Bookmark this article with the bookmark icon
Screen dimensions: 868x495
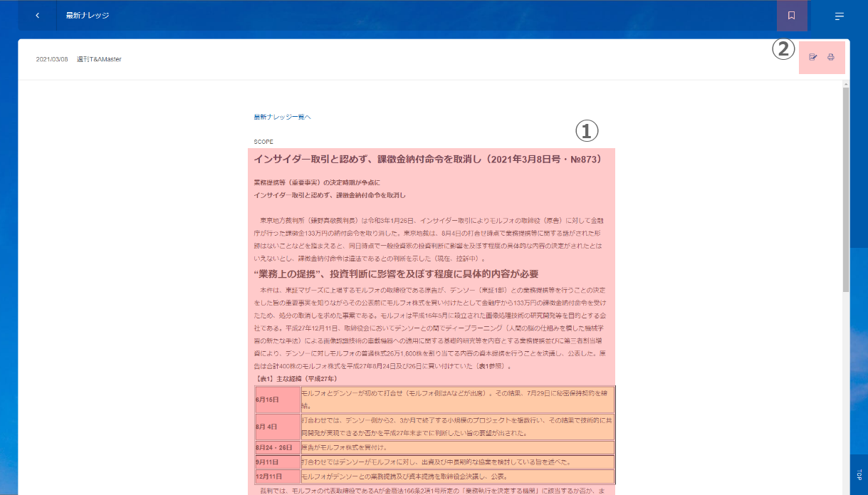tap(791, 16)
